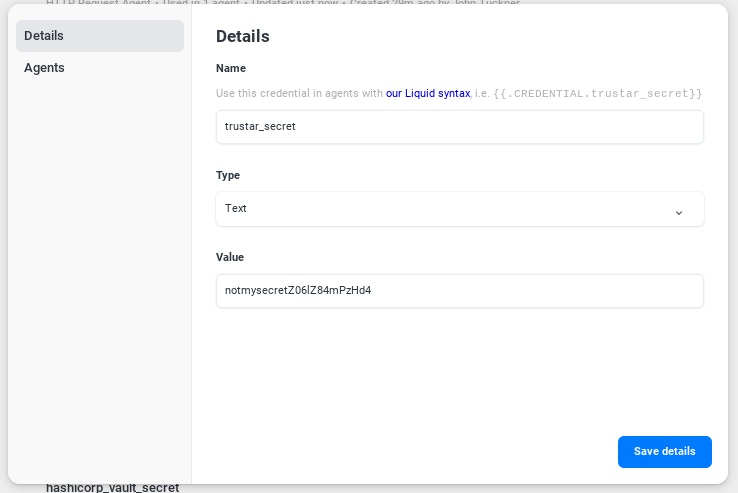The height and width of the screenshot is (493, 738).
Task: Focus the Name field containing trustar_secret
Action: coord(459,127)
